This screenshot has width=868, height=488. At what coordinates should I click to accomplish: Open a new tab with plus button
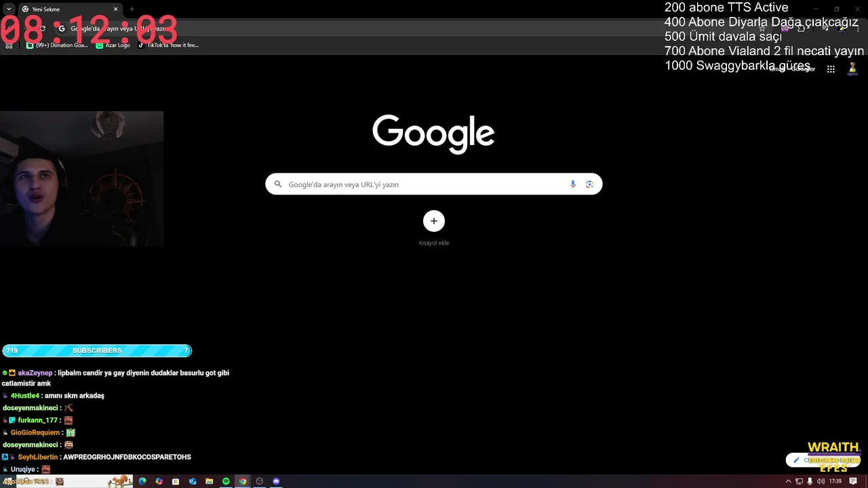pyautogui.click(x=132, y=9)
